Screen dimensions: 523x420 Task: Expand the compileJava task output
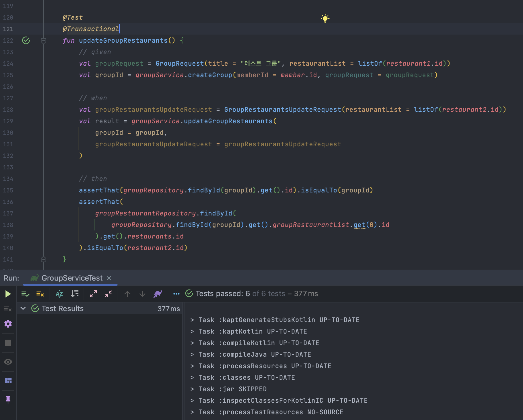coord(192,354)
